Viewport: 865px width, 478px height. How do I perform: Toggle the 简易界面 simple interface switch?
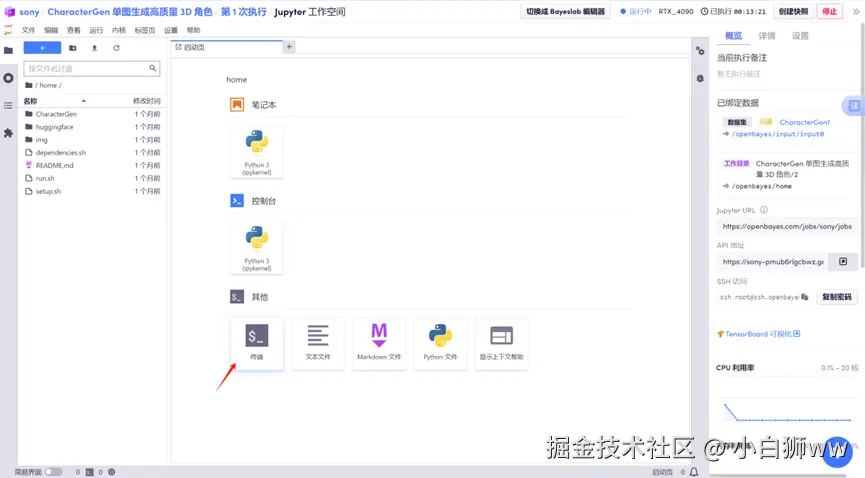click(x=53, y=472)
